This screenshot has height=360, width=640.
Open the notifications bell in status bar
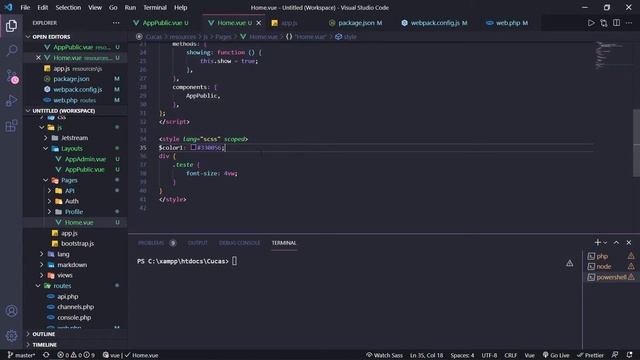[x=630, y=355]
